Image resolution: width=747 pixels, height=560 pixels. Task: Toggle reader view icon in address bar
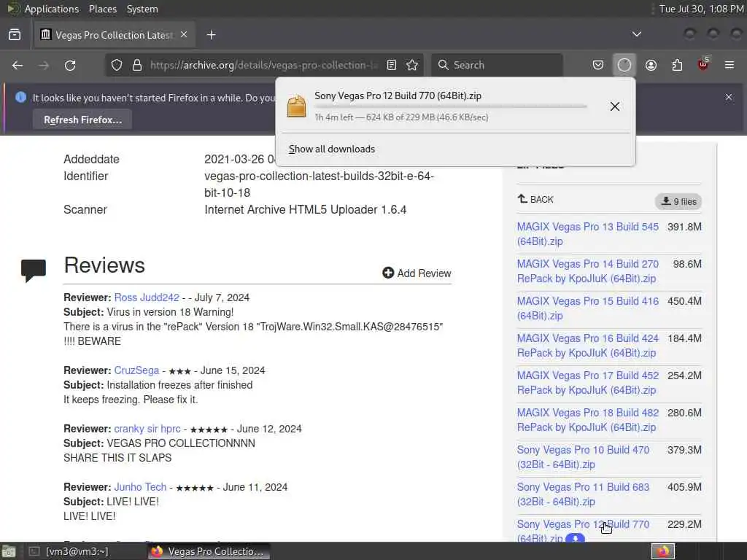click(392, 65)
